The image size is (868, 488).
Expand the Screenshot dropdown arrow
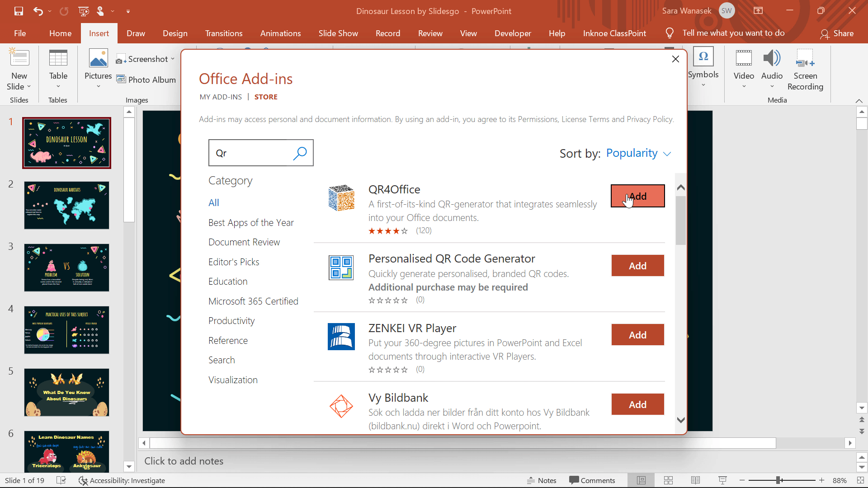173,59
